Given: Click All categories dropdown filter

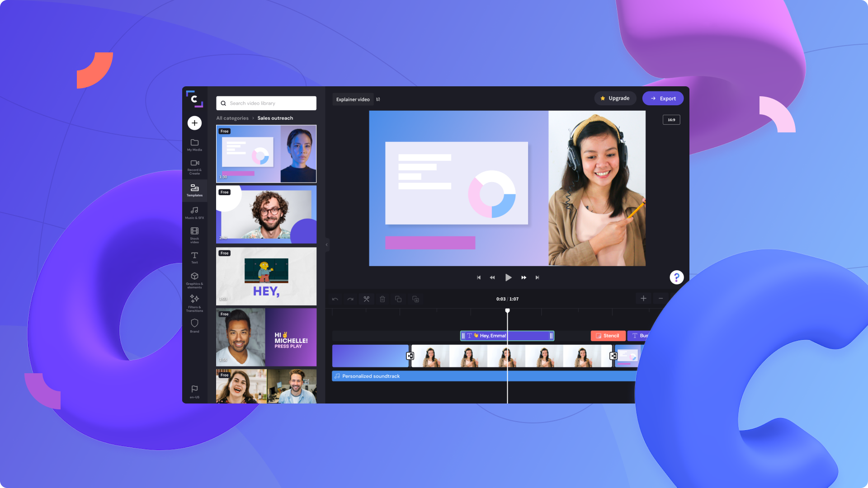Looking at the screenshot, I should [232, 117].
